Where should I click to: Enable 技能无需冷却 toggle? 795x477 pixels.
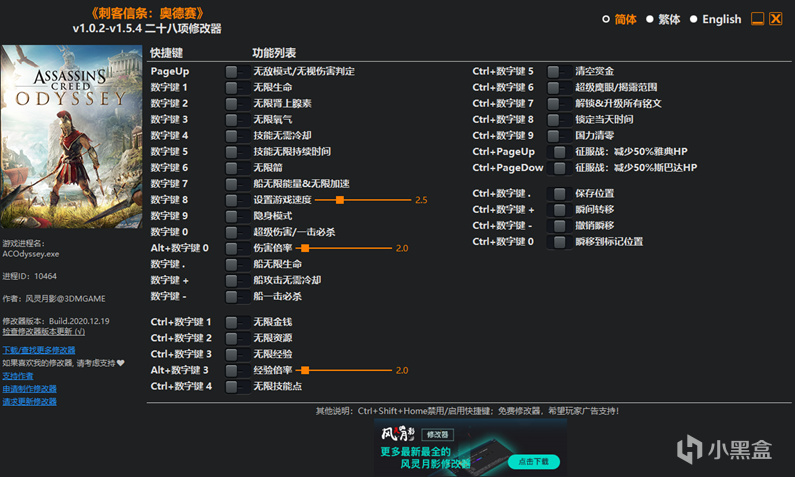click(237, 136)
